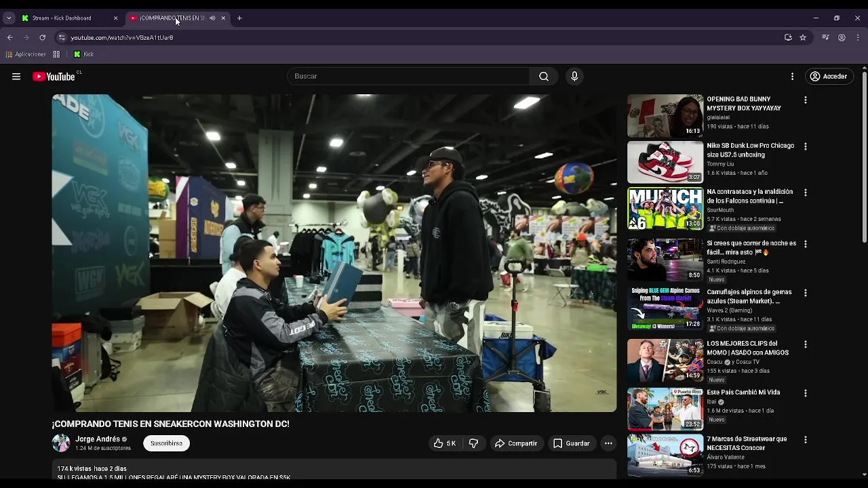Go to the YouTube home logo
The image size is (868, 488).
pyautogui.click(x=54, y=77)
